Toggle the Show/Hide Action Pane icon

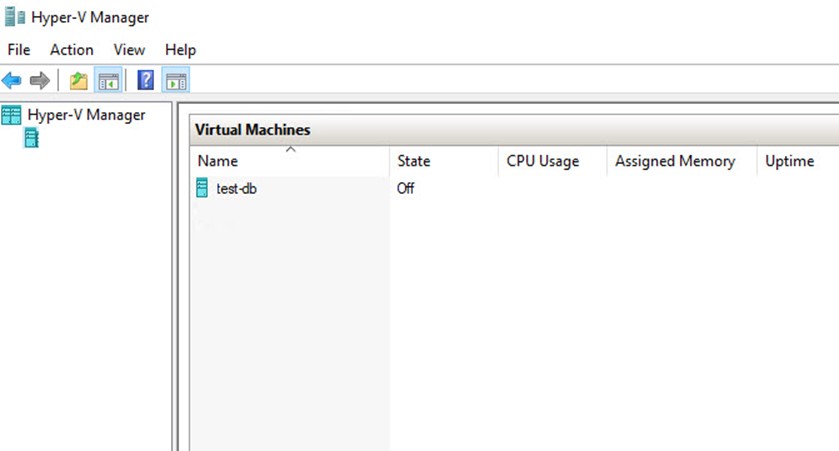pos(176,81)
